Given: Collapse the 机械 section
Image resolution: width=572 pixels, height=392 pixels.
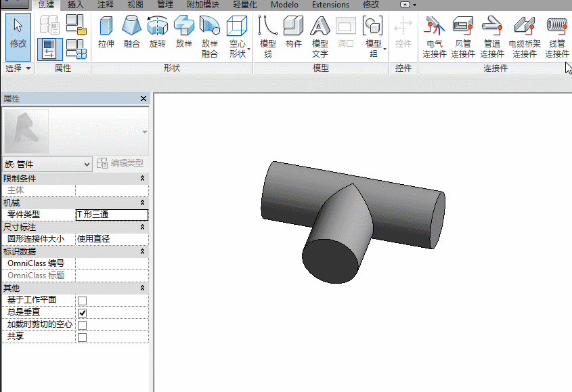Looking at the screenshot, I should (x=142, y=202).
